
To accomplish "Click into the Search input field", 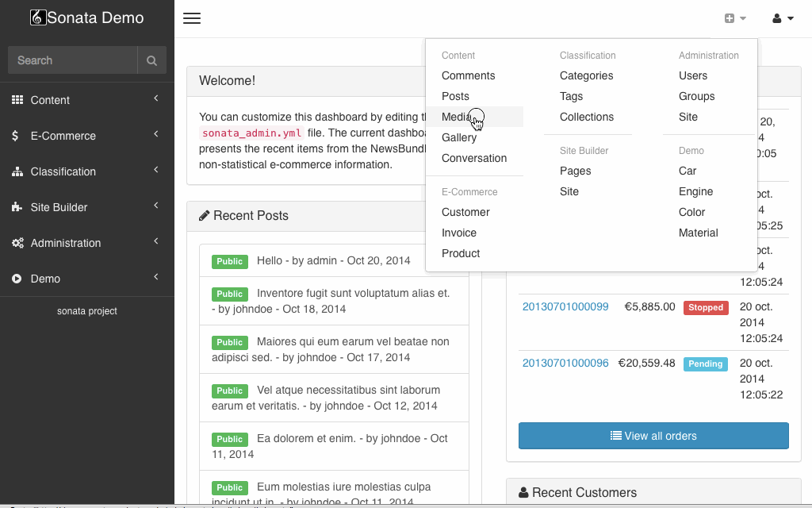I will tap(72, 60).
